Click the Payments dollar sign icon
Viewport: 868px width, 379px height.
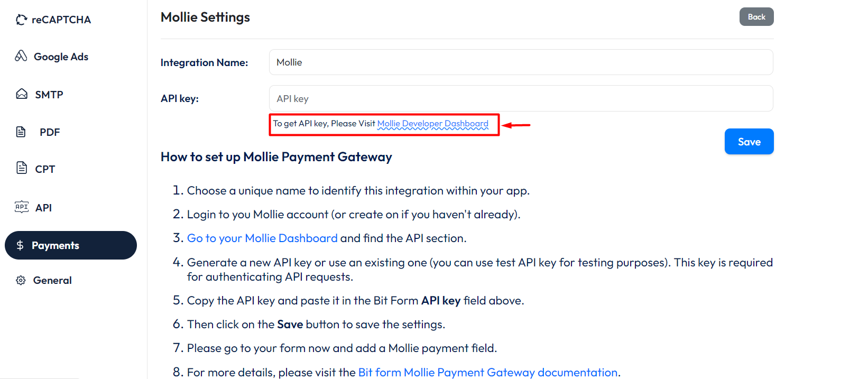click(x=20, y=245)
